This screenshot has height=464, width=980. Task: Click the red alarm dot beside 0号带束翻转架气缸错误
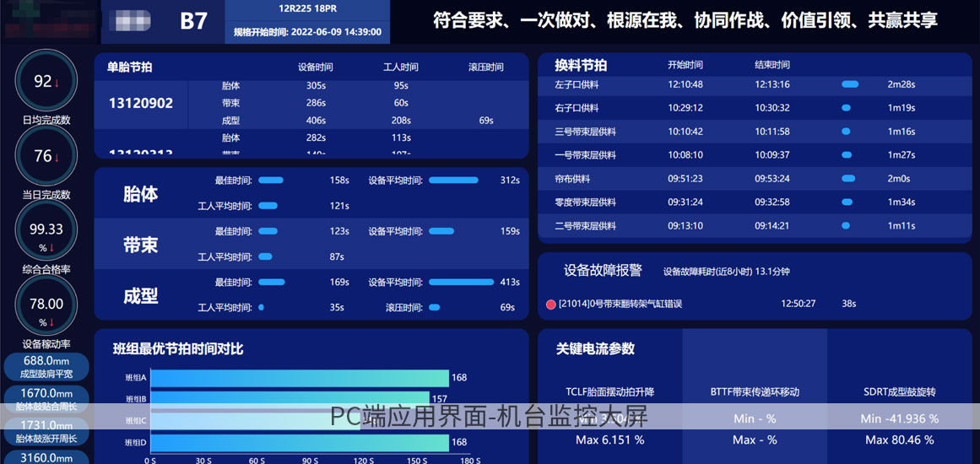click(551, 304)
